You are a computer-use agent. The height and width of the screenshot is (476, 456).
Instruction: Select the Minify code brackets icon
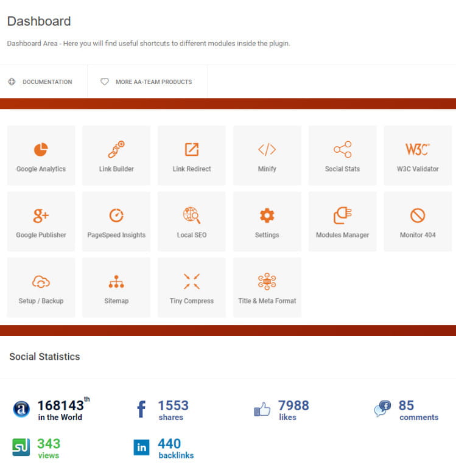267,149
